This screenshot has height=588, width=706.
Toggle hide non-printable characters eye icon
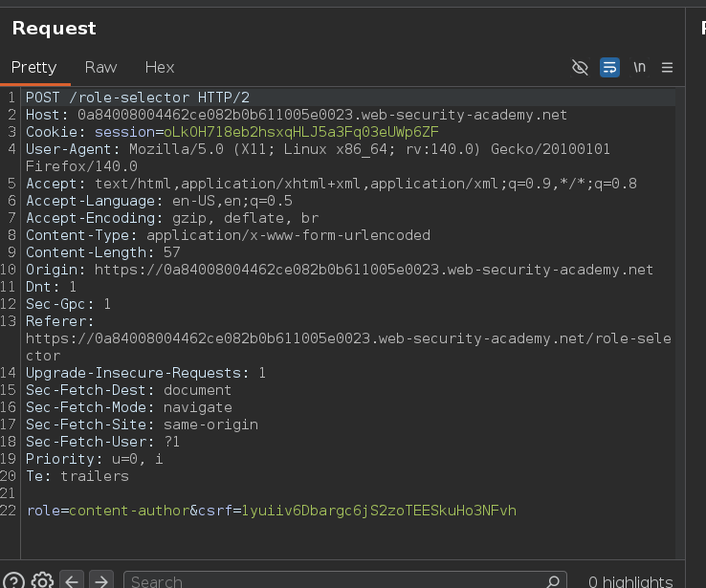click(x=580, y=68)
